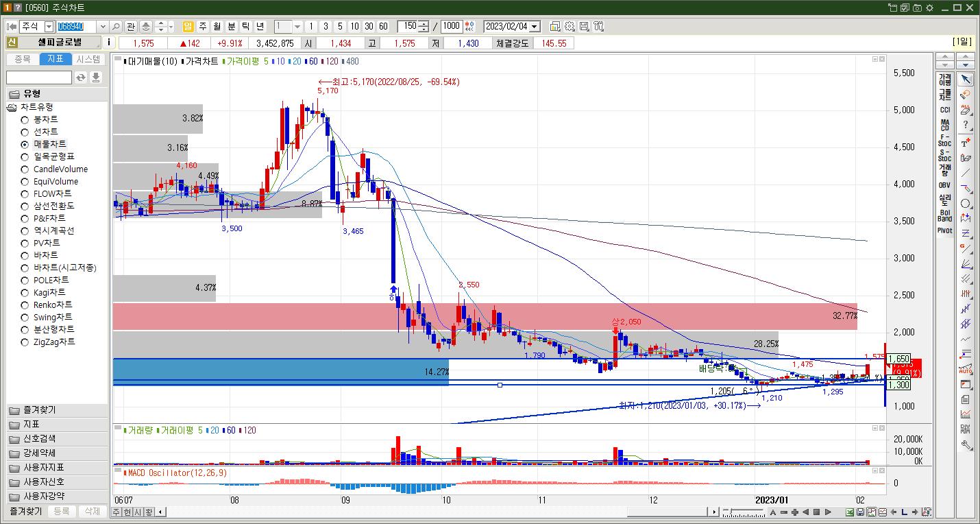Select Renko차트 chart type

point(47,305)
